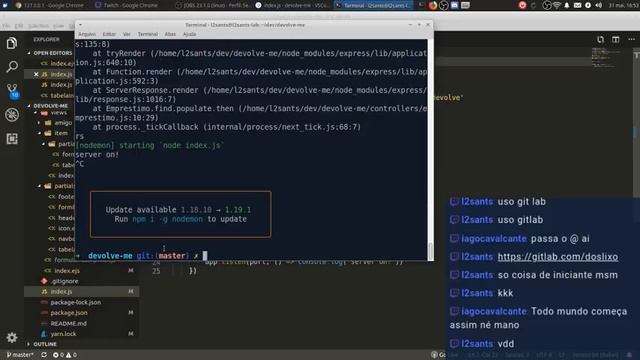Collapse the views folder in the explorer
The width and height of the screenshot is (640, 360).
55,113
